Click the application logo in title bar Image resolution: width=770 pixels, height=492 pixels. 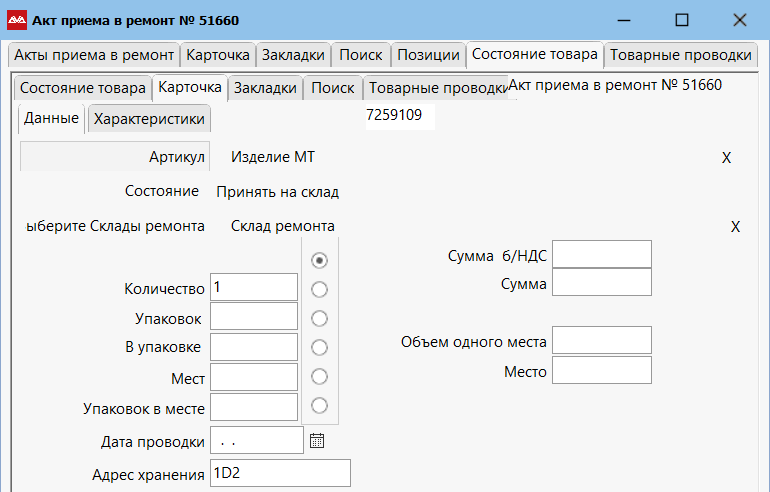17,19
